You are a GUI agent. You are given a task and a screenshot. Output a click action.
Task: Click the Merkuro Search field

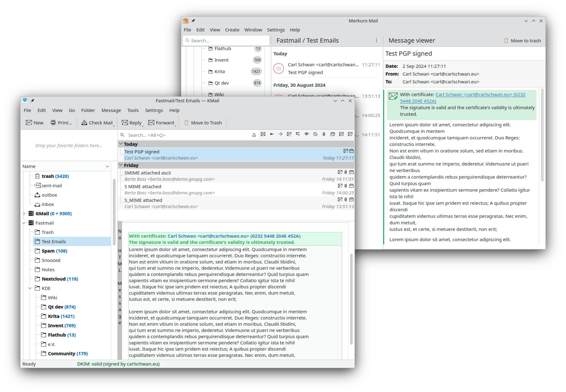click(x=226, y=40)
